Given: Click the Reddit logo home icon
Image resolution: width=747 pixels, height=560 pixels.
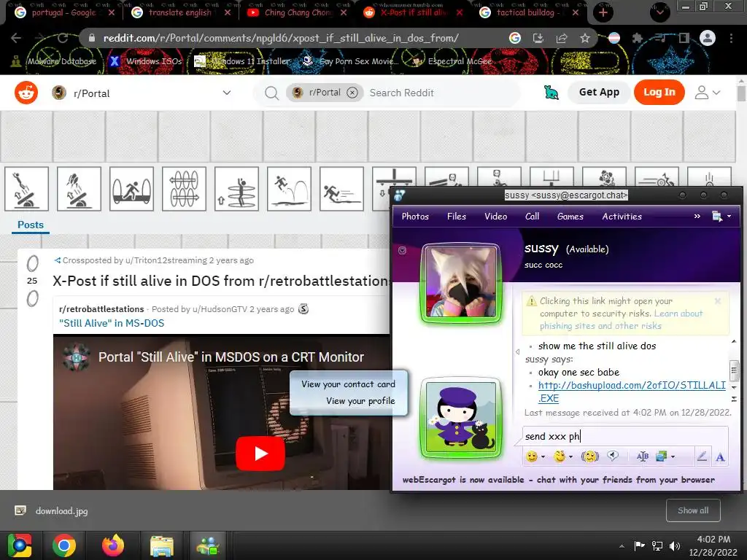Looking at the screenshot, I should click(26, 93).
